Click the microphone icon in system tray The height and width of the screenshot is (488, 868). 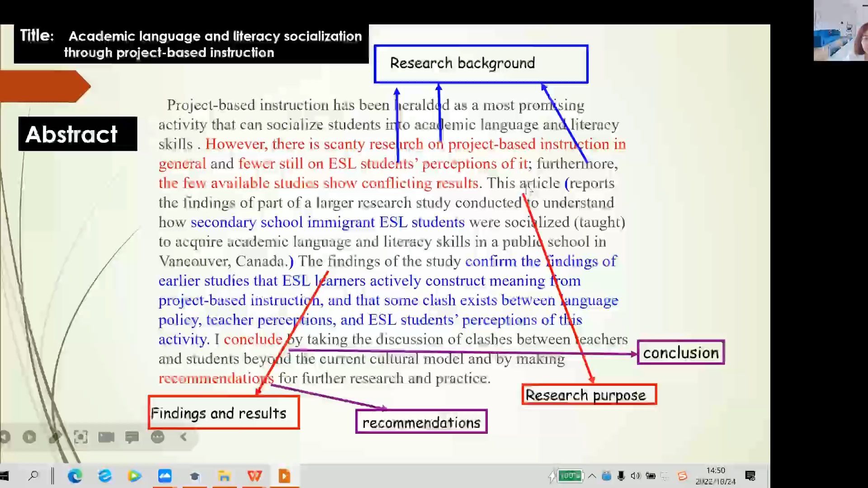click(621, 476)
